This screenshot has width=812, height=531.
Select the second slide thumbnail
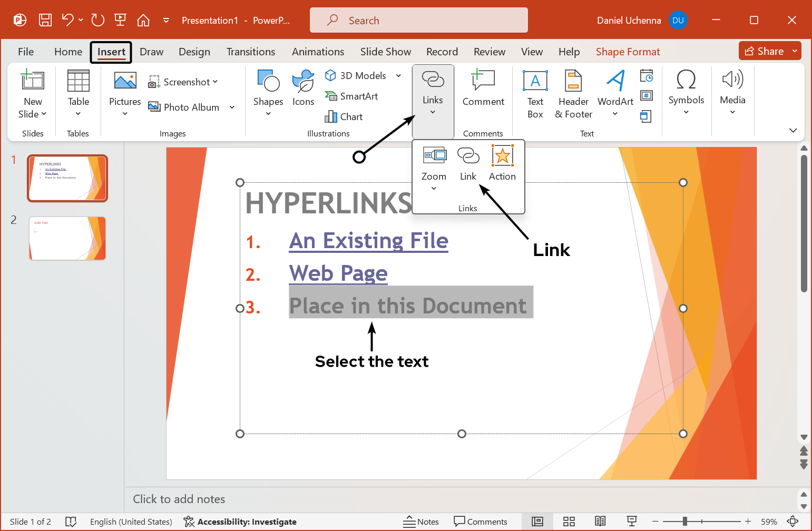point(67,238)
